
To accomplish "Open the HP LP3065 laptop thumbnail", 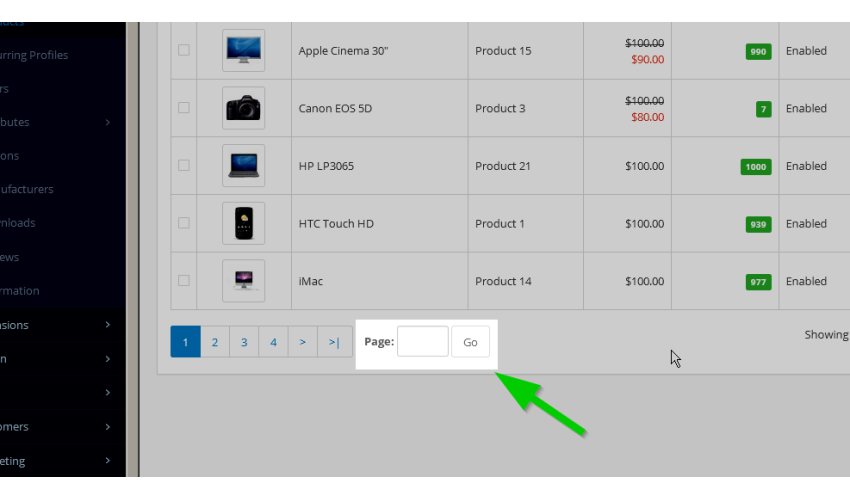I will pos(243,165).
